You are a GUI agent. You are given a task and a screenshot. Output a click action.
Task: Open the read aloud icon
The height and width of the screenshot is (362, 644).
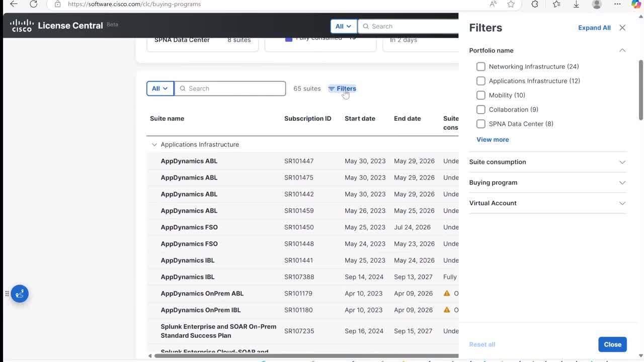[x=493, y=4]
